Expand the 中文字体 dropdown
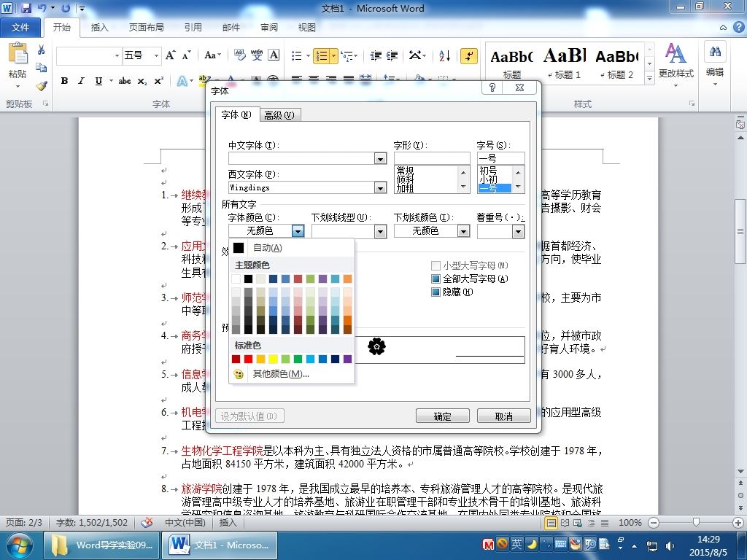747x560 pixels. [x=379, y=158]
